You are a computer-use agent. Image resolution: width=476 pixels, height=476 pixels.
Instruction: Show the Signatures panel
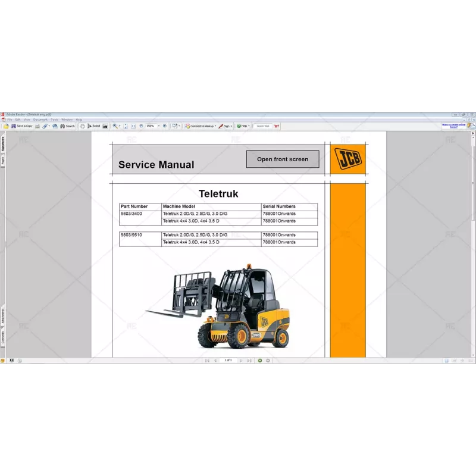pyautogui.click(x=4, y=142)
